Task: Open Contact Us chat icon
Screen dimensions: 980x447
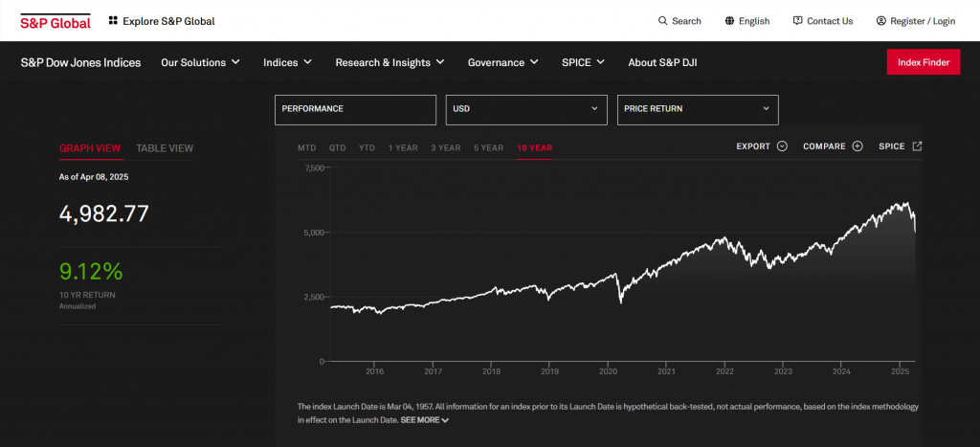Action: tap(798, 21)
